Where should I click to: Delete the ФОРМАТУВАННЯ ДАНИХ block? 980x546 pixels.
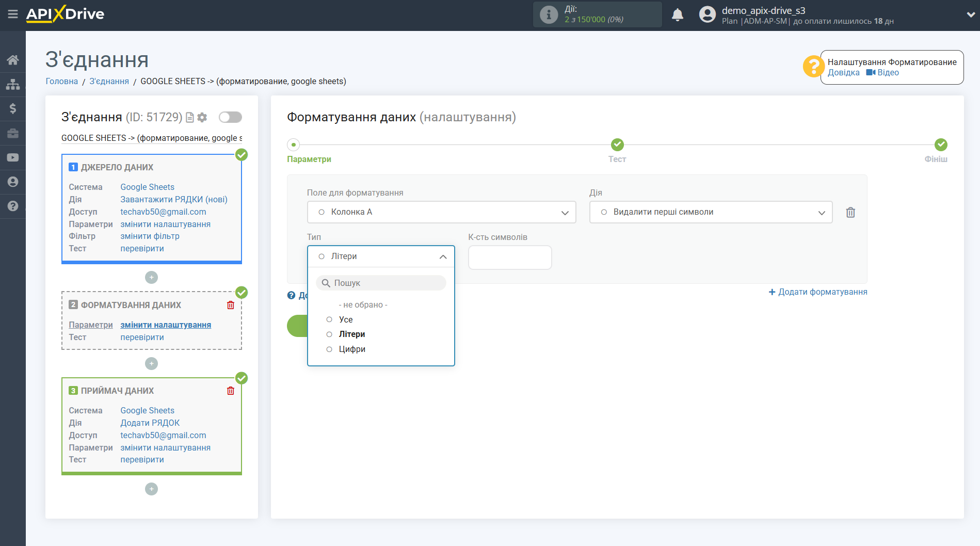click(x=231, y=305)
